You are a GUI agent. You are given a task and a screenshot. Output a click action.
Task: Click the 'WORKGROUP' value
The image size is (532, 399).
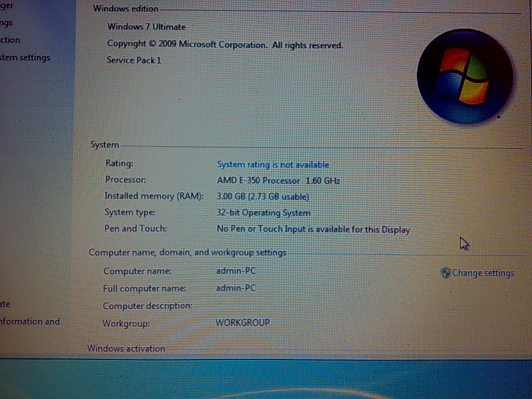pos(243,322)
